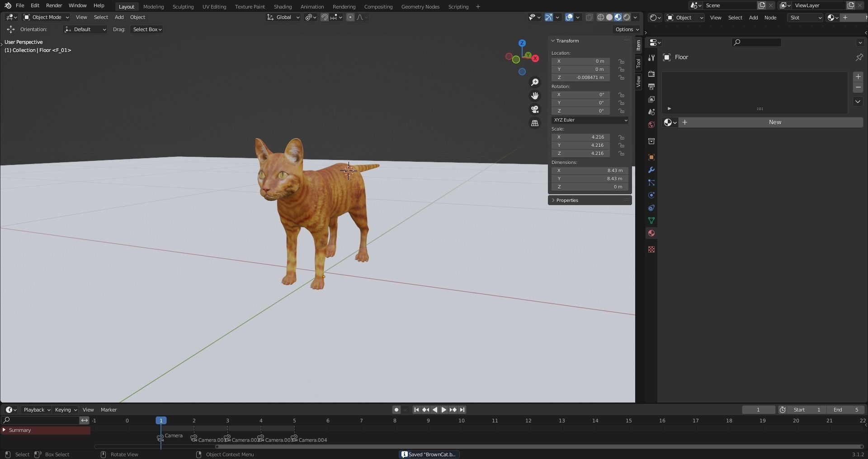
Task: Click the Z axis gizmo handle
Action: point(522,43)
